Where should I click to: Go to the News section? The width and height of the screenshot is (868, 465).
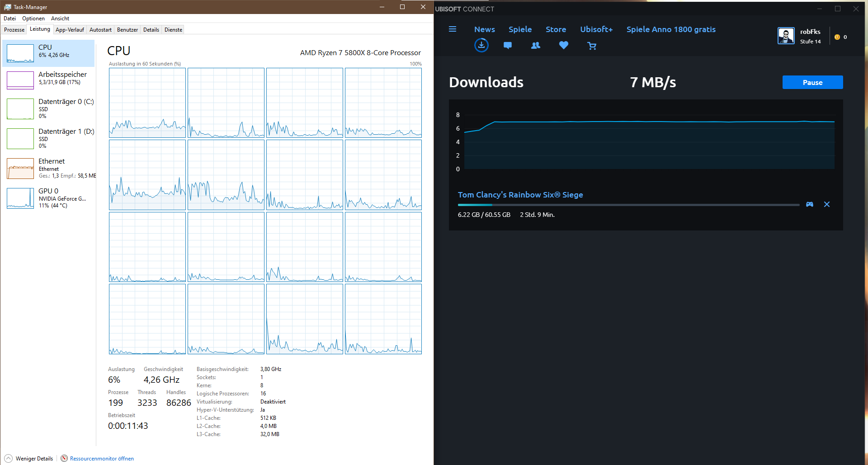coord(485,29)
